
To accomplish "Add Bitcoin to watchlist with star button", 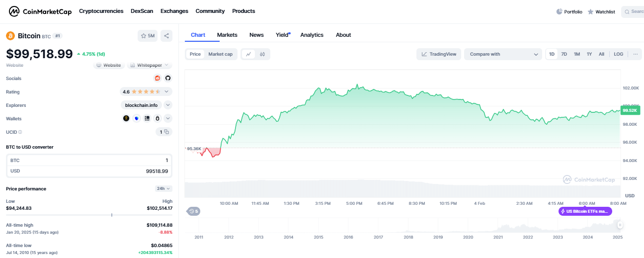I will click(148, 36).
